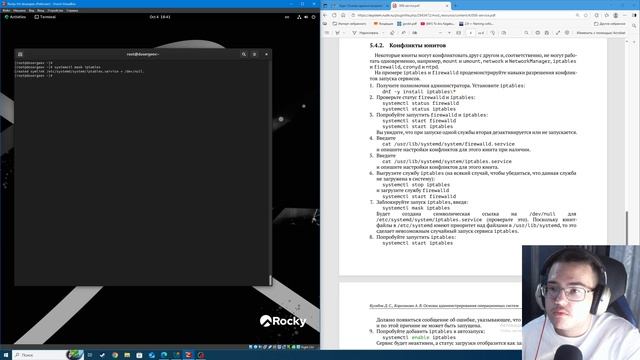Open the postel.pdf bookmark
The image size is (640, 360).
tap(407, 24)
